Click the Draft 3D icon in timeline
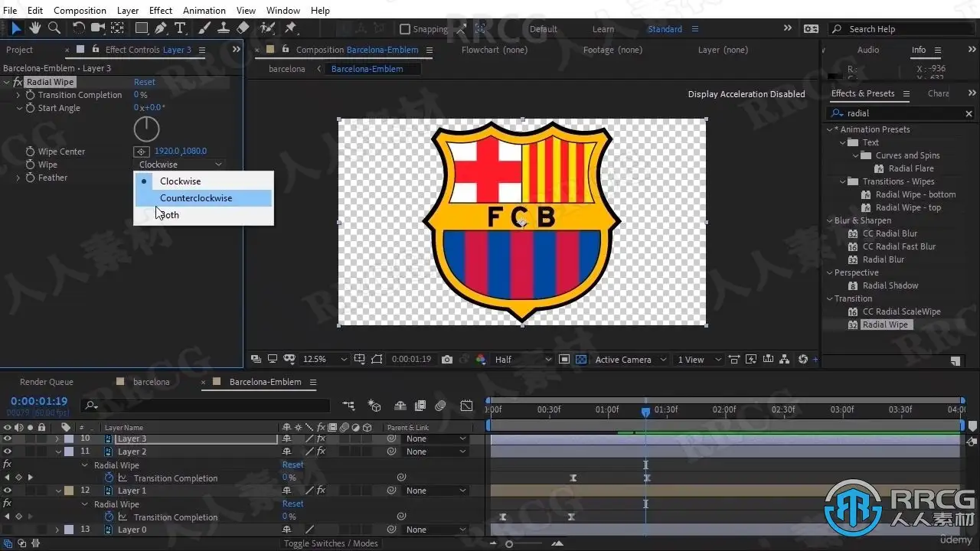980x551 pixels. [374, 406]
